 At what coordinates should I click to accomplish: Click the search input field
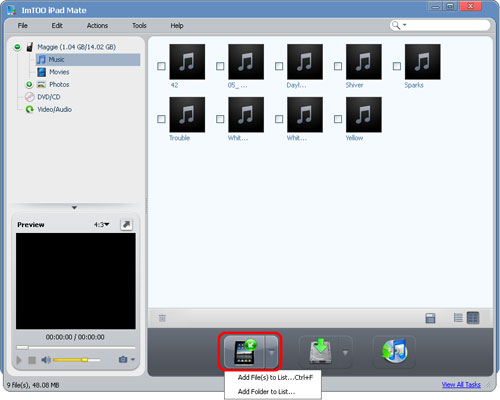(x=447, y=25)
